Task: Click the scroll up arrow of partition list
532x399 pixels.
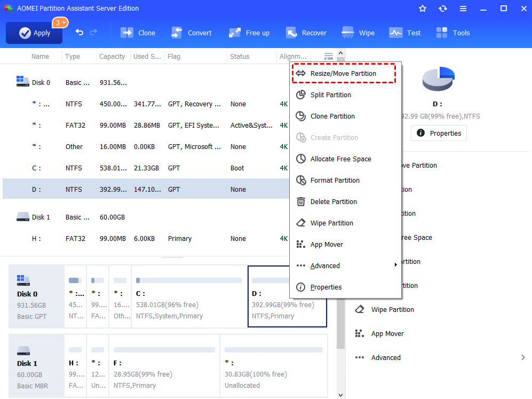Action: click(x=340, y=53)
